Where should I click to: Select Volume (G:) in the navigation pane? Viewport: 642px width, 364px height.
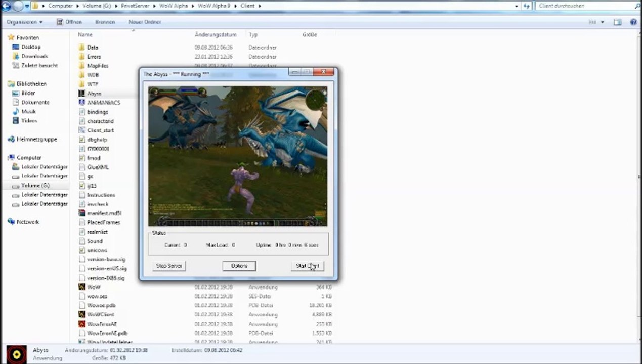(35, 186)
